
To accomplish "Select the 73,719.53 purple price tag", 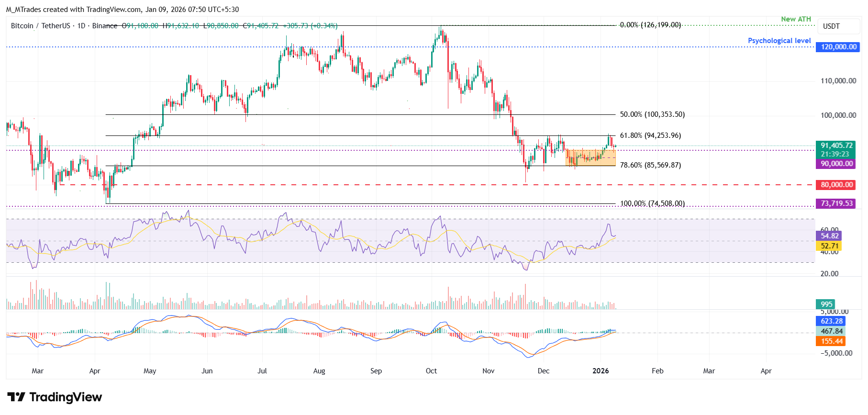I will [x=836, y=203].
